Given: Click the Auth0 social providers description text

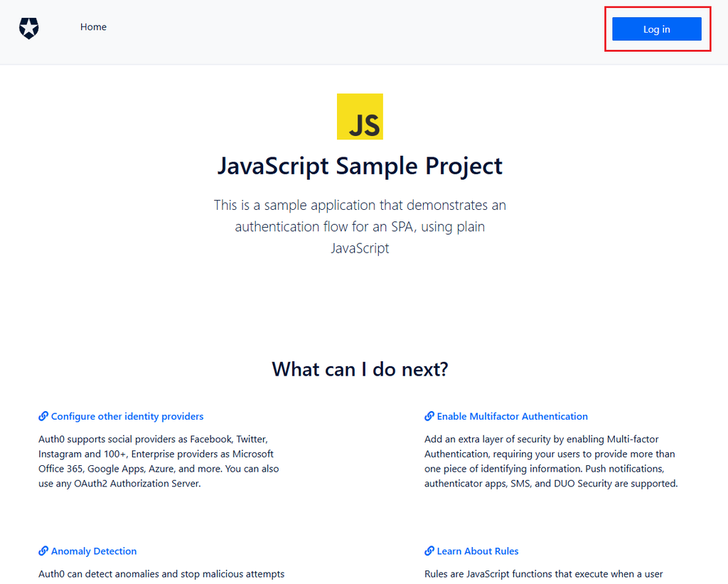Looking at the screenshot, I should click(159, 462).
